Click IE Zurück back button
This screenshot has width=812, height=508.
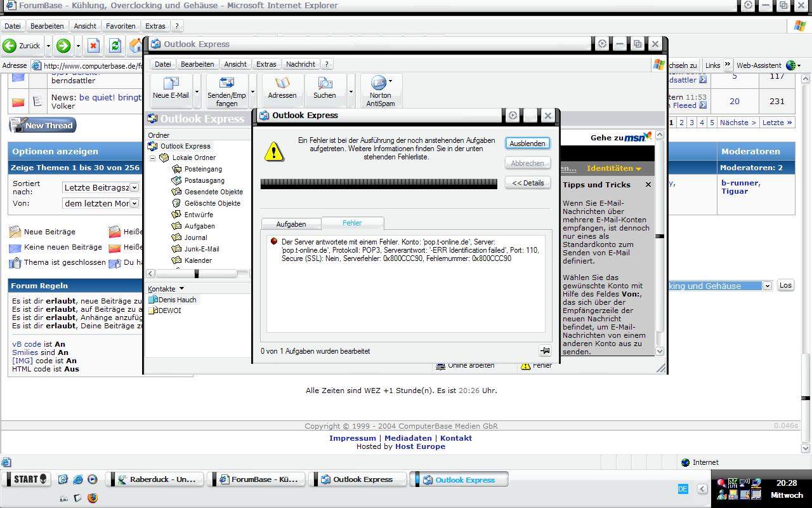23,46
